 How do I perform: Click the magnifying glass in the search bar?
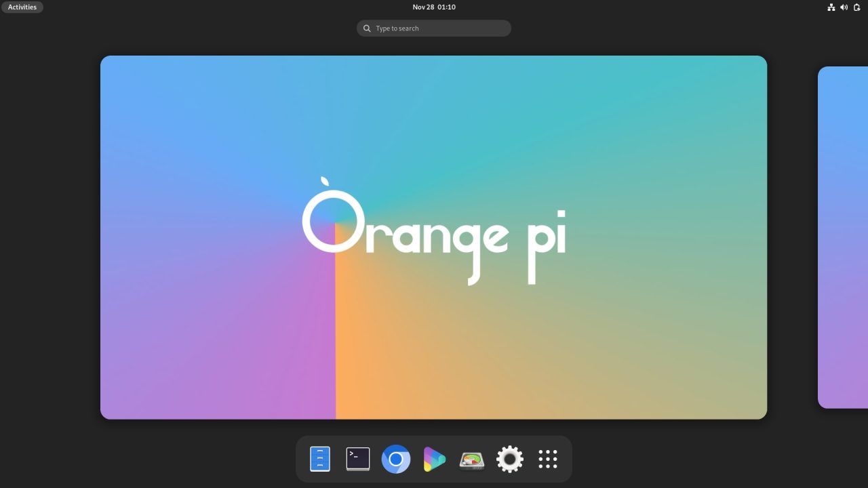(x=367, y=28)
